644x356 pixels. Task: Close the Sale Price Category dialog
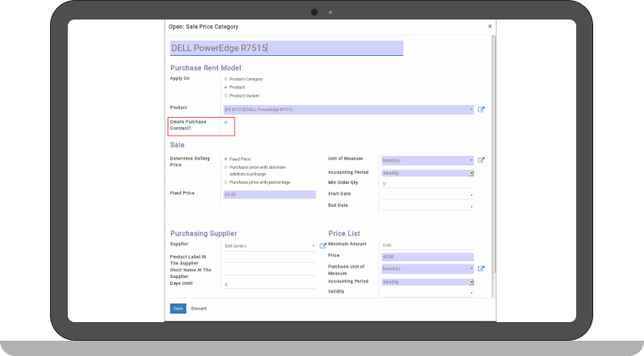point(489,26)
